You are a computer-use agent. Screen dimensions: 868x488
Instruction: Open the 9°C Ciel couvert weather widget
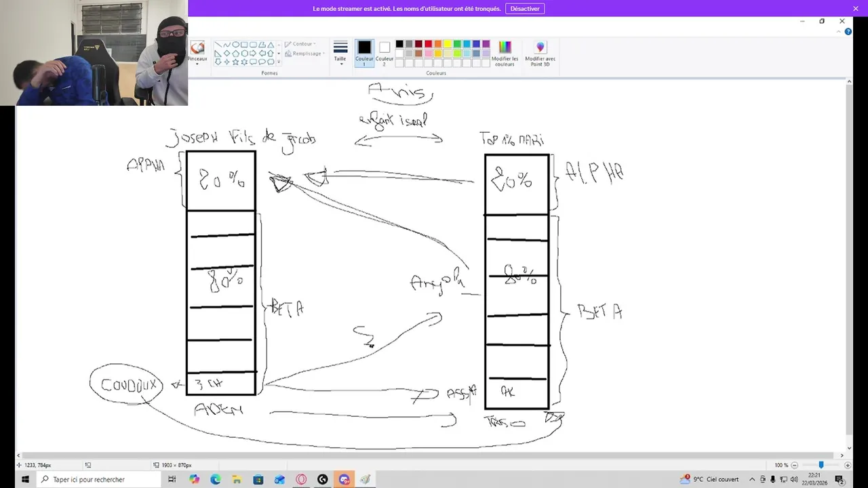pos(710,479)
